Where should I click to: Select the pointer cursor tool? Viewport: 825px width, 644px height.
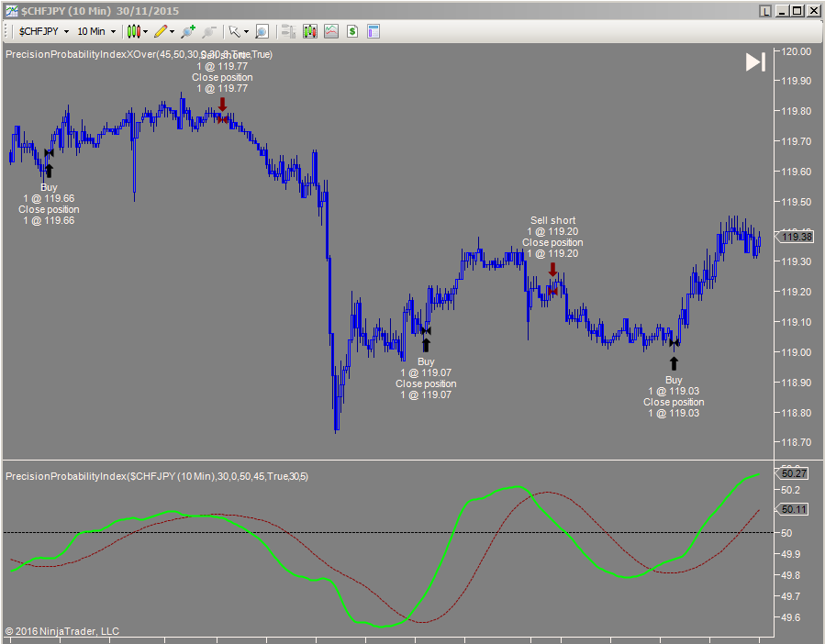235,31
